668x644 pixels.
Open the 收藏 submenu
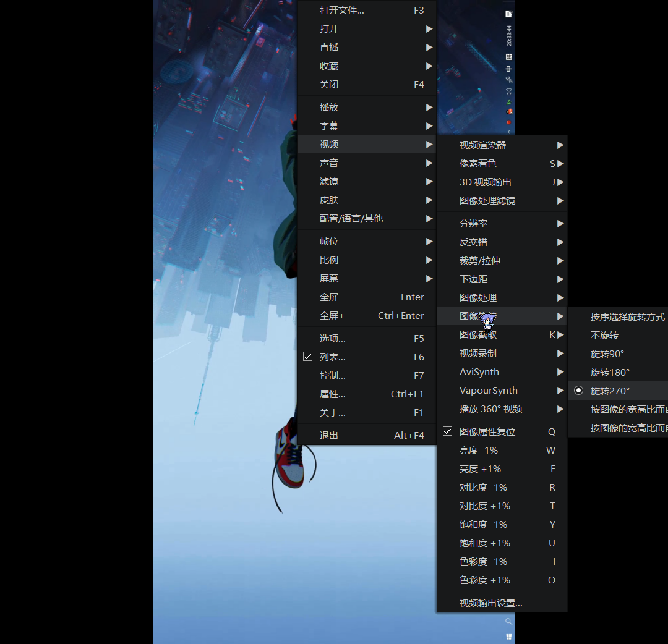[366, 66]
